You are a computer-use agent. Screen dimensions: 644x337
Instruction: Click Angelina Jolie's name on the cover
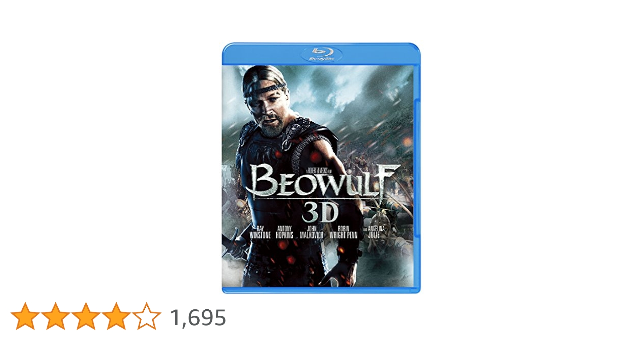[x=374, y=232]
